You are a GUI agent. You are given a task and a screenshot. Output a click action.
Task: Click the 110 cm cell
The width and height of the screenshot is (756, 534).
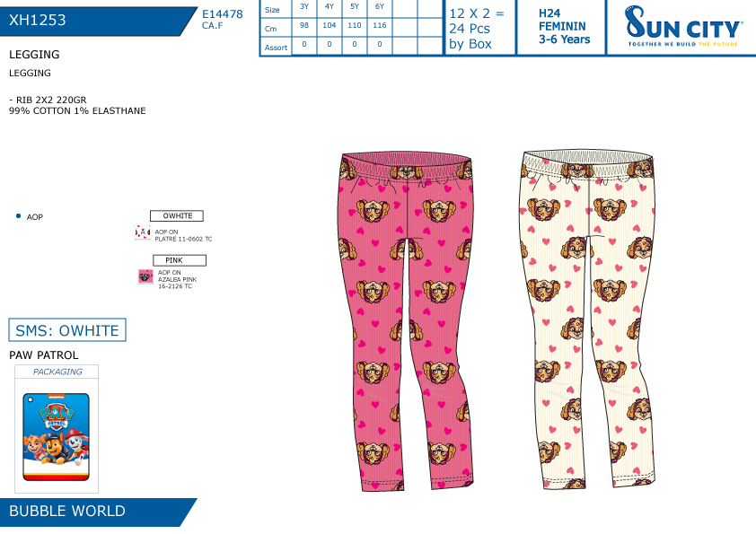pos(355,25)
